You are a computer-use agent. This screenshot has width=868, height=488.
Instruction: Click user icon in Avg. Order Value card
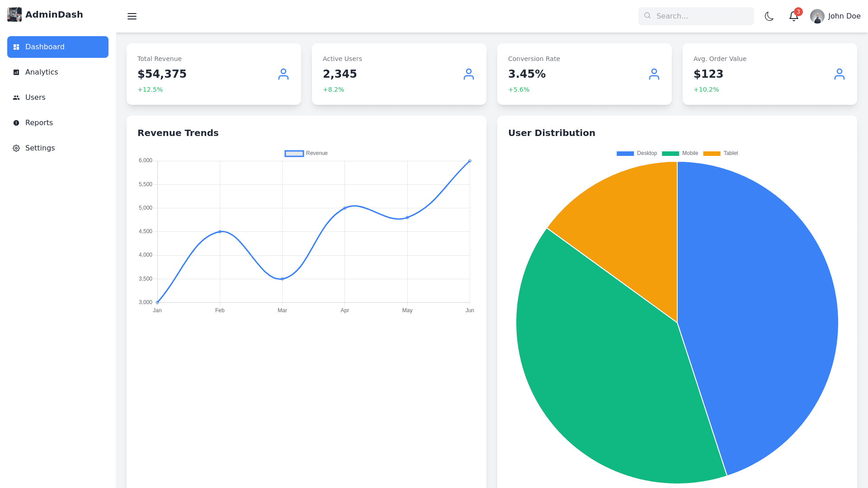840,74
